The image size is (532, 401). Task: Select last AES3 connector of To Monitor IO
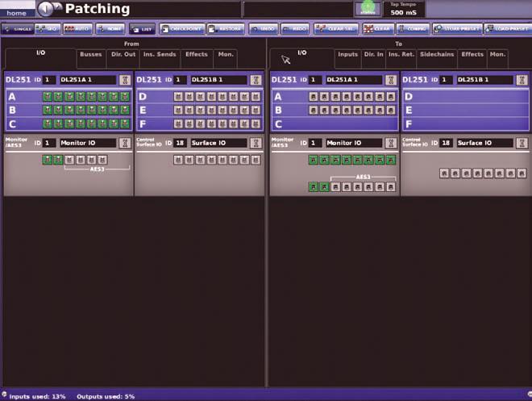click(391, 186)
